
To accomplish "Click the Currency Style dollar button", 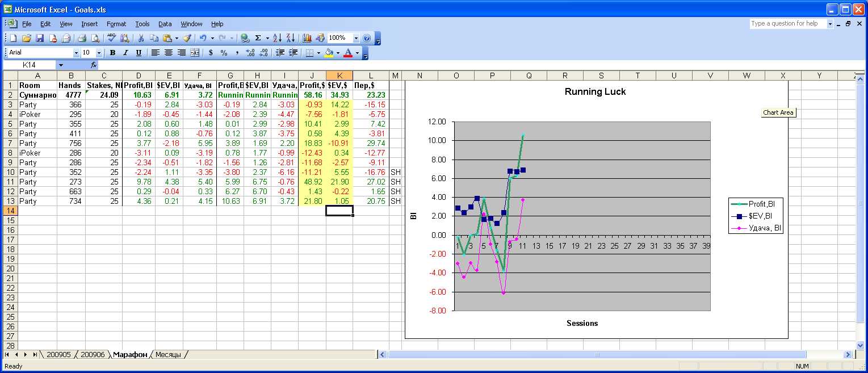I will point(211,53).
